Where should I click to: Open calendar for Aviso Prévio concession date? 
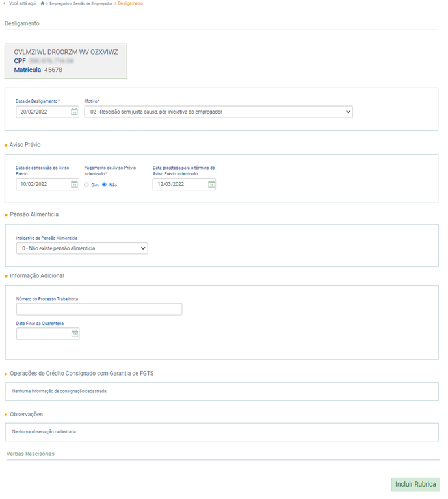point(74,184)
